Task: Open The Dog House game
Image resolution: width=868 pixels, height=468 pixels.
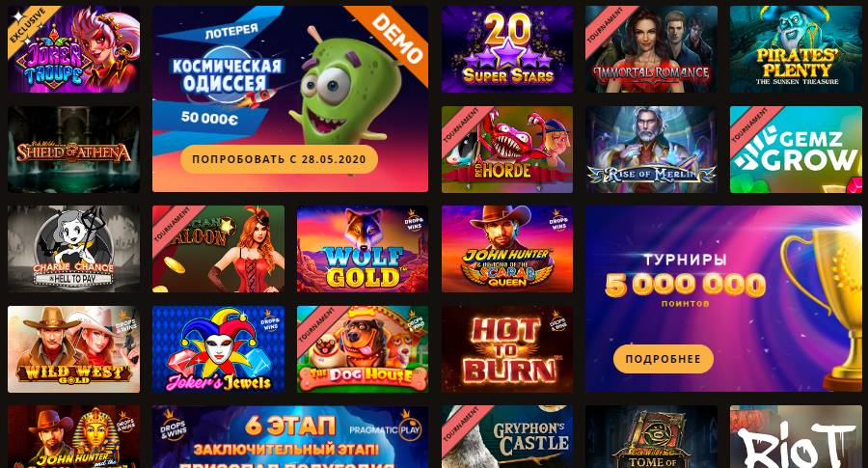Action: [363, 349]
